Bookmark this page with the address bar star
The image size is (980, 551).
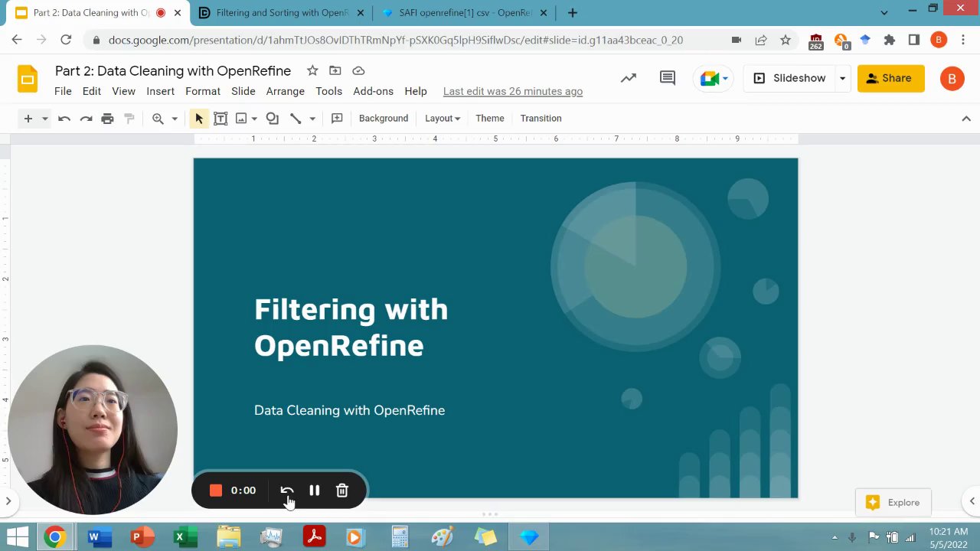tap(786, 40)
